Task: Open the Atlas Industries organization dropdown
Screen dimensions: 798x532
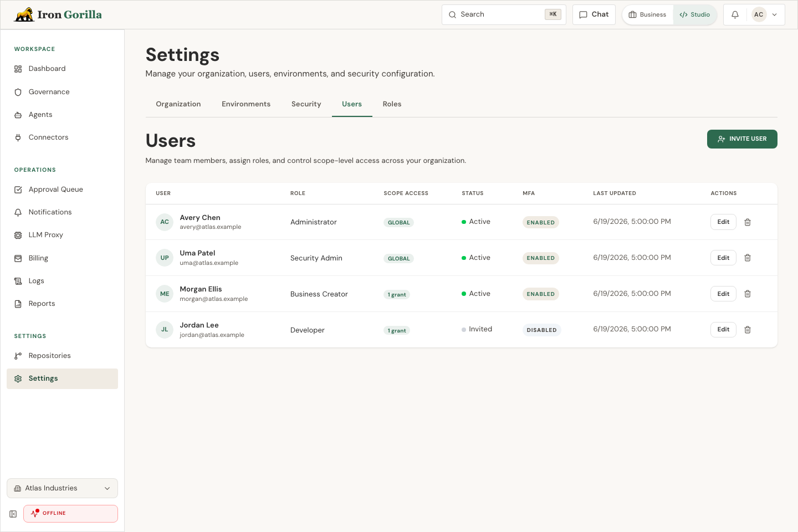Action: click(x=62, y=488)
